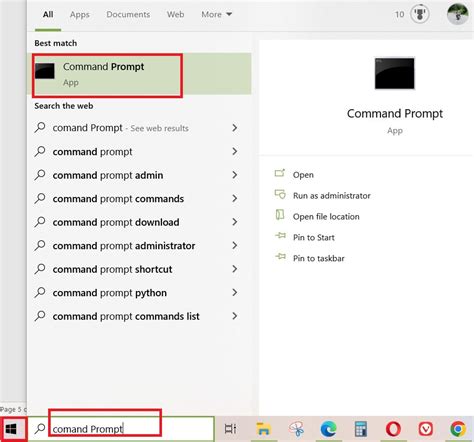Click the Command Prompt title in details pane
Image resolution: width=474 pixels, height=442 pixels.
[395, 114]
